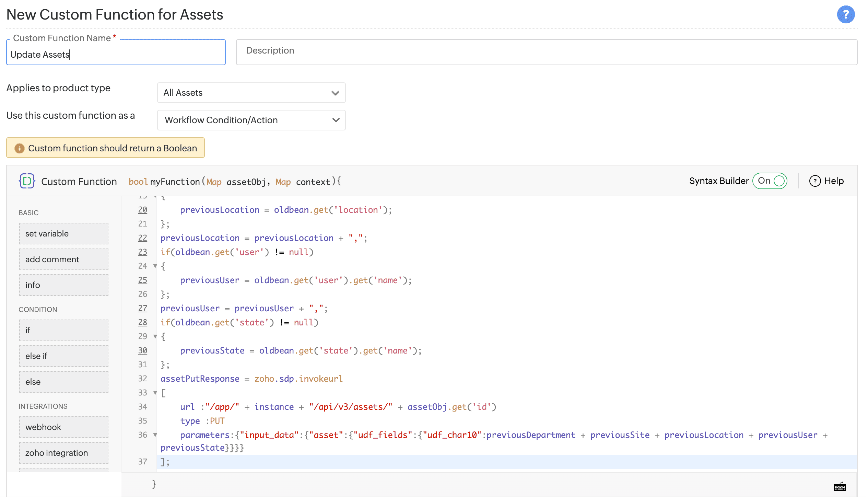This screenshot has width=868, height=497.
Task: Collapse the fold arrow at line 36
Action: (x=155, y=435)
